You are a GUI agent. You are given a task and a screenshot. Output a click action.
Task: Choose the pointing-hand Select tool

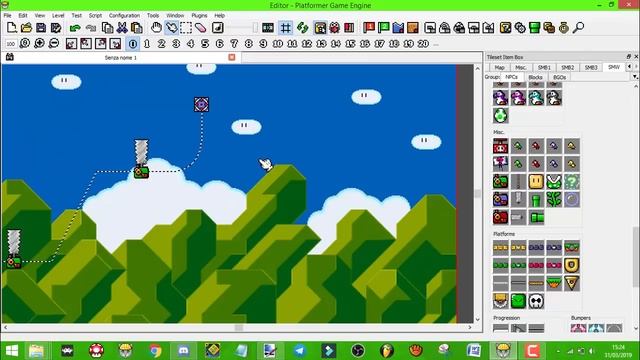coord(171,28)
